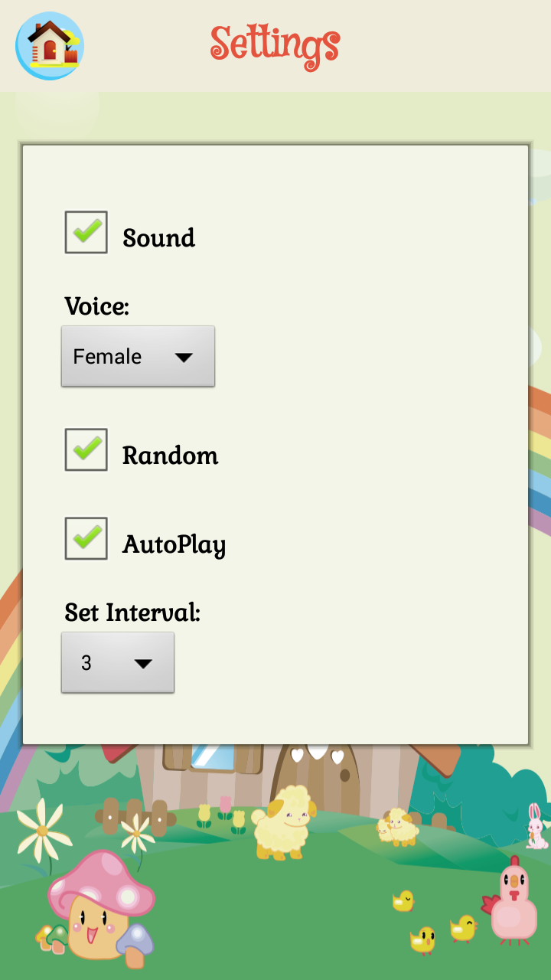The image size is (551, 980).
Task: Tap the arrow icon on the interval selector
Action: coord(144,663)
